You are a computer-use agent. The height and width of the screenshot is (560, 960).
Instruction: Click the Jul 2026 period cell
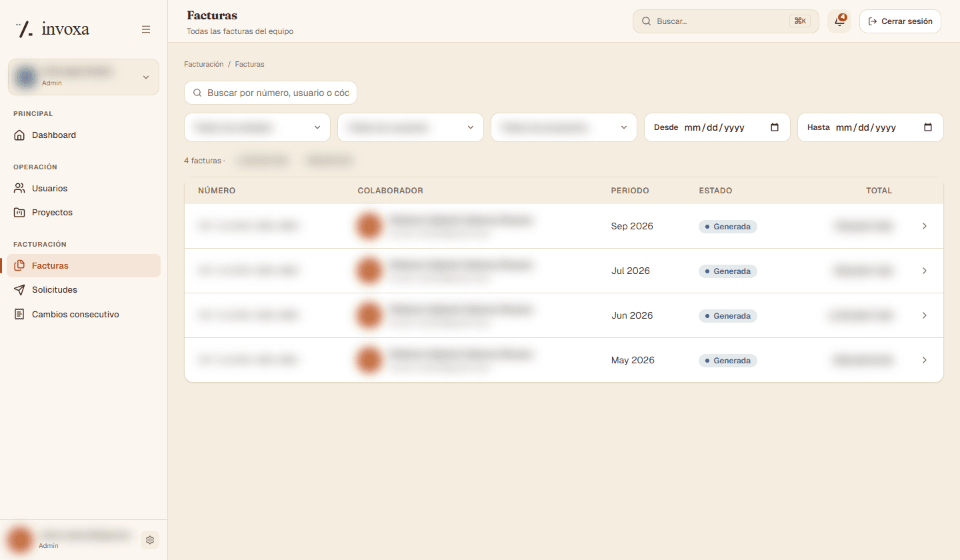click(x=630, y=271)
